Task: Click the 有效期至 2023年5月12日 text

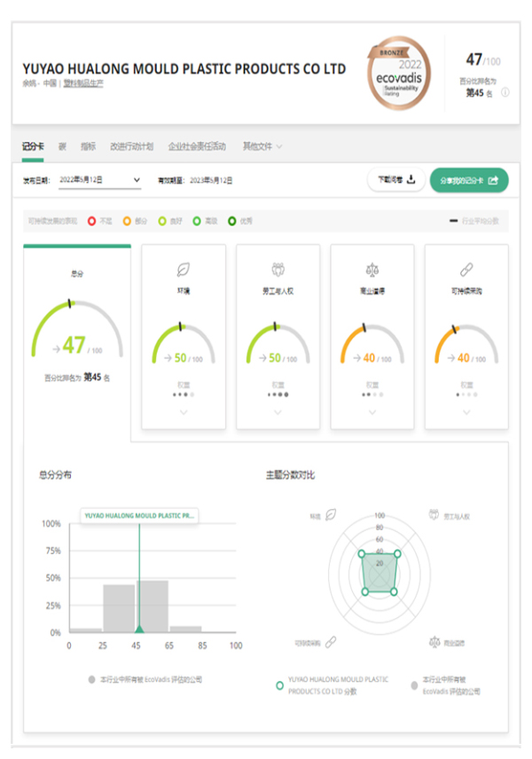Action: point(195,181)
